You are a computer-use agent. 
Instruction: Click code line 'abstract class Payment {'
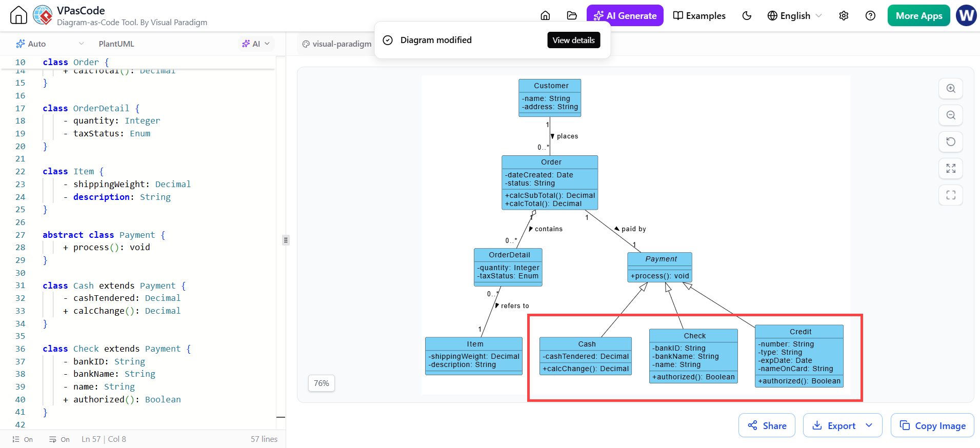coord(104,235)
